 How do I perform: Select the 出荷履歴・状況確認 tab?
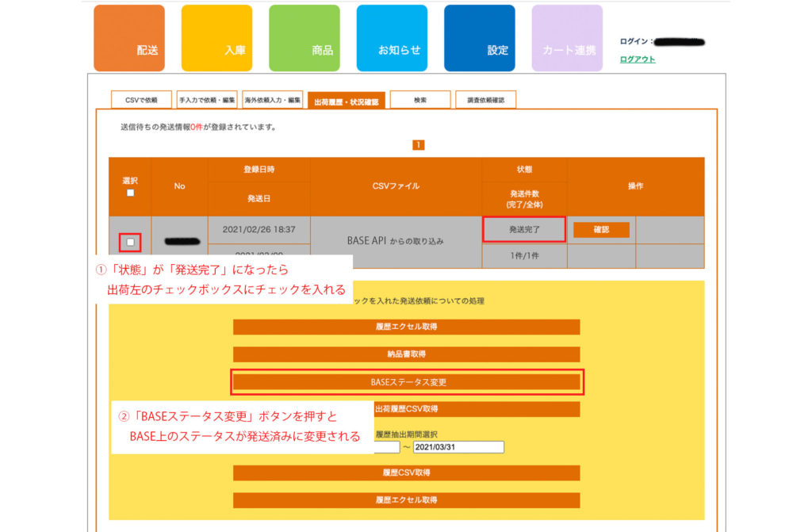pyautogui.click(x=346, y=101)
